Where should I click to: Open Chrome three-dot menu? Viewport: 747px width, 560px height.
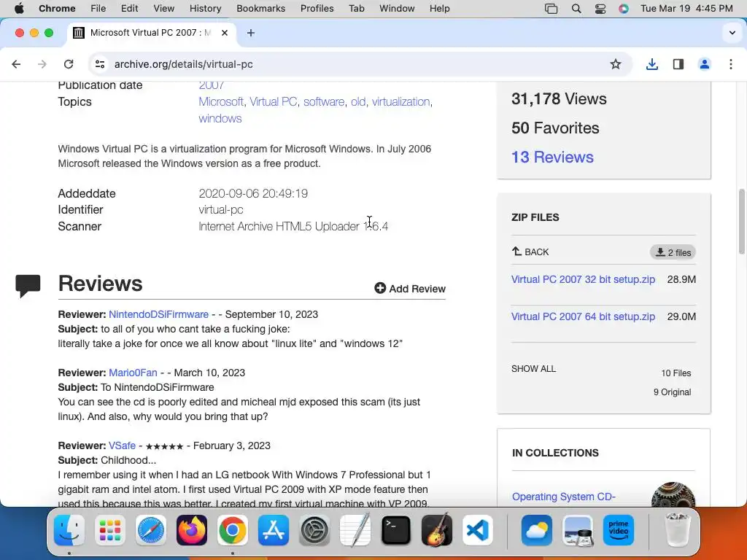click(x=731, y=64)
